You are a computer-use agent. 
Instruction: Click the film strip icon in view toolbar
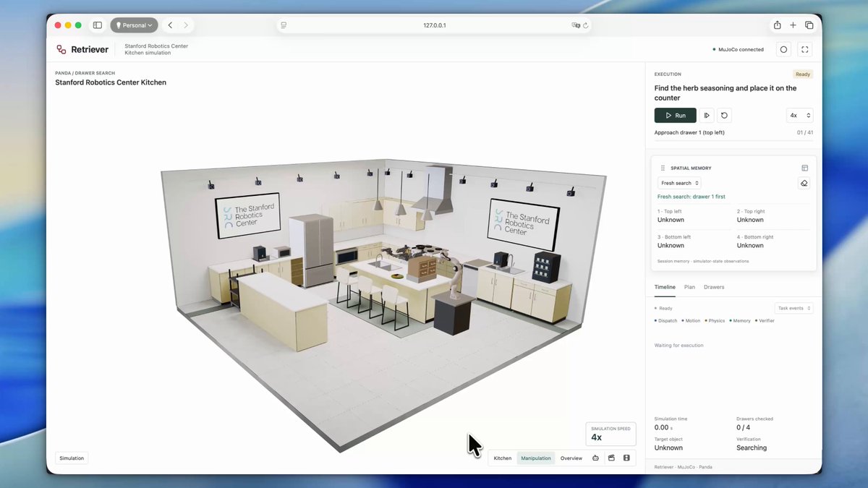click(x=626, y=458)
